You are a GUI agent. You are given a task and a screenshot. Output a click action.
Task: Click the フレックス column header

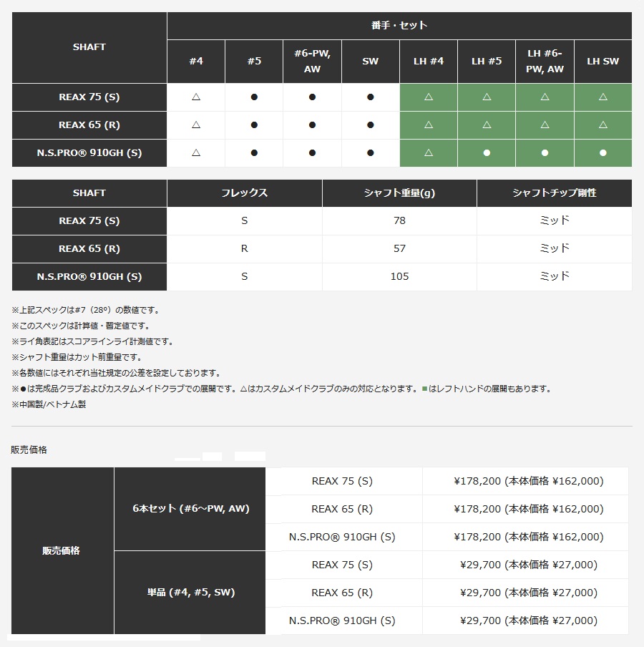click(x=244, y=193)
